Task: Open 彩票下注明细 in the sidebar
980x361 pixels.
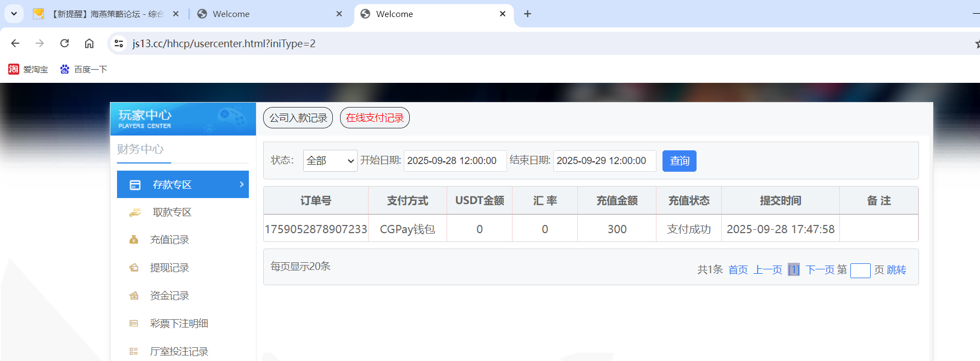Action: pyautogui.click(x=179, y=324)
